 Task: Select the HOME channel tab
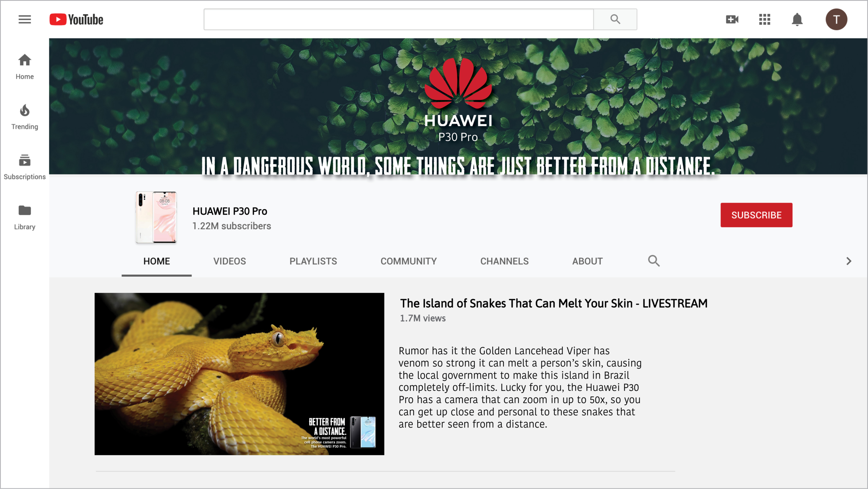[157, 261]
